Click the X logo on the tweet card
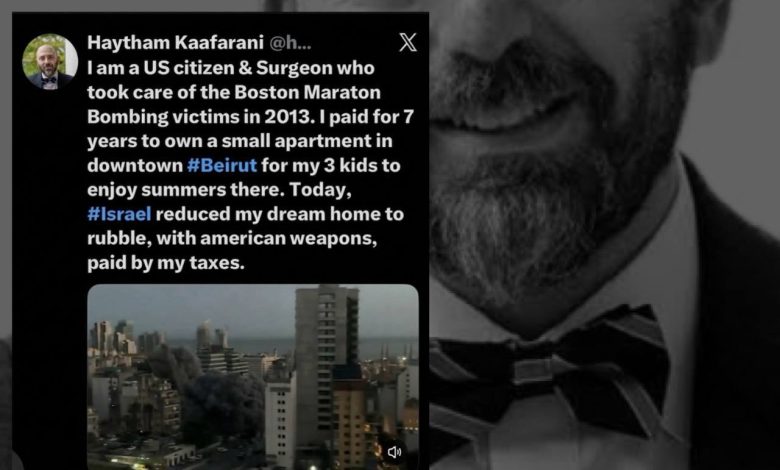 point(408,43)
